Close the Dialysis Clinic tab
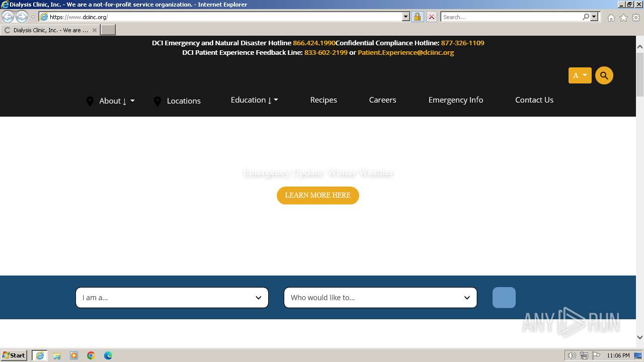This screenshot has height=362, width=644. click(x=94, y=30)
